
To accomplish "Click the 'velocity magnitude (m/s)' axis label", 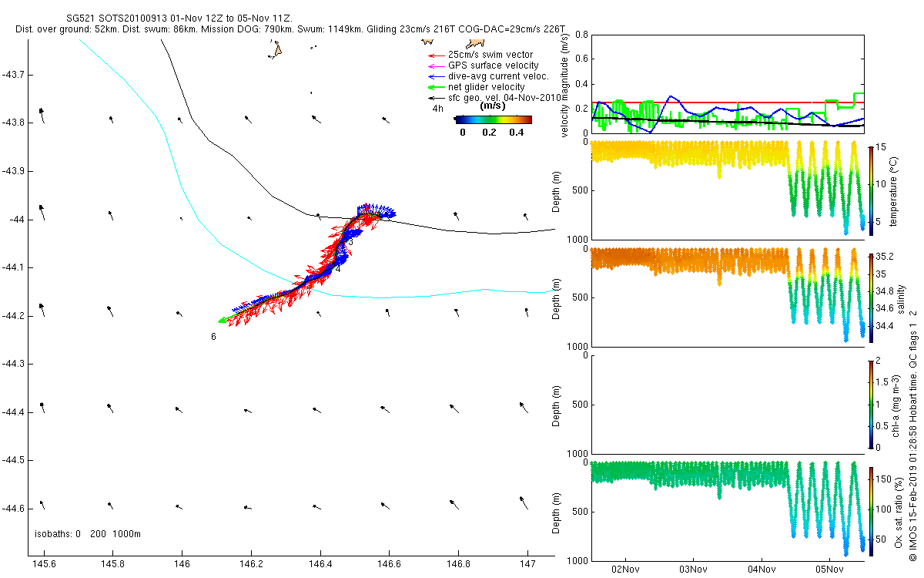I will 566,85.
